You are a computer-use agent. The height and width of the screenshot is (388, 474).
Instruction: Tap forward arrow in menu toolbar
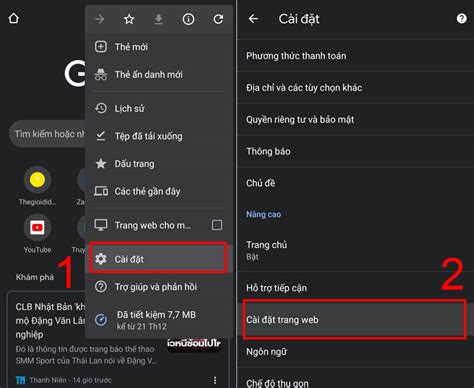99,19
